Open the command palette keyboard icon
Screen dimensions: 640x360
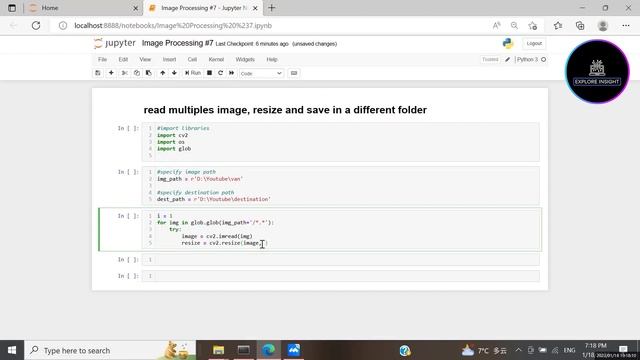(294, 73)
